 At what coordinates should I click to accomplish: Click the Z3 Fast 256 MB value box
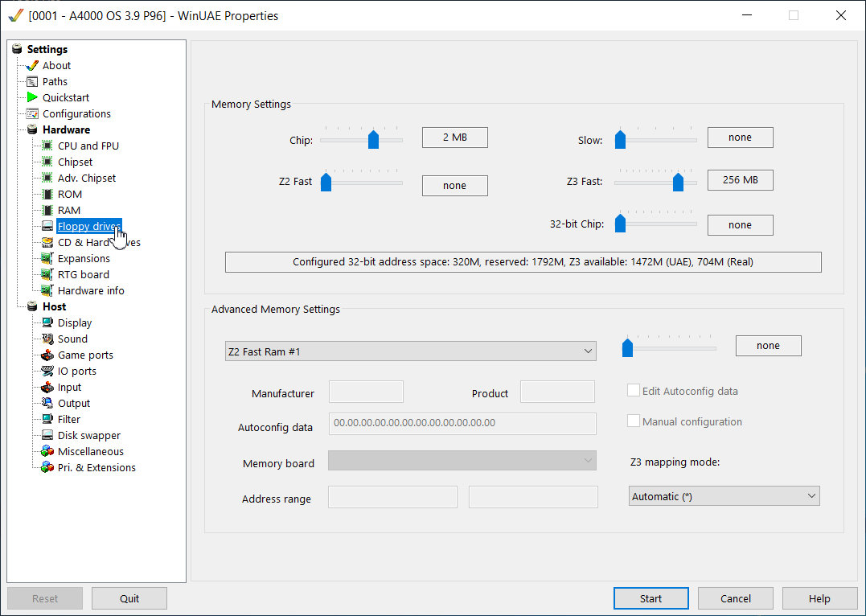point(740,180)
